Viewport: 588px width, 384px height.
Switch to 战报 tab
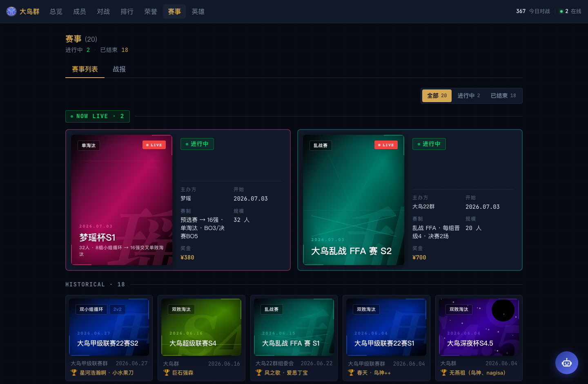coord(119,69)
